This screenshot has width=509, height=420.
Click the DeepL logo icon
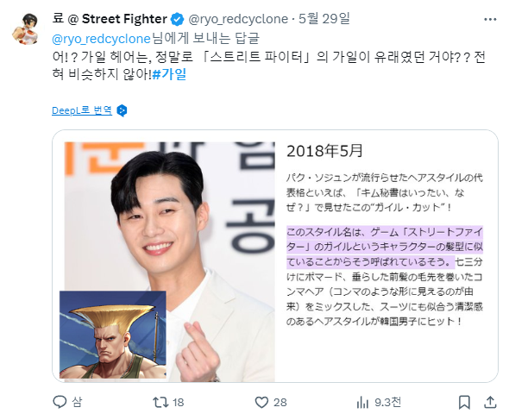tap(122, 110)
